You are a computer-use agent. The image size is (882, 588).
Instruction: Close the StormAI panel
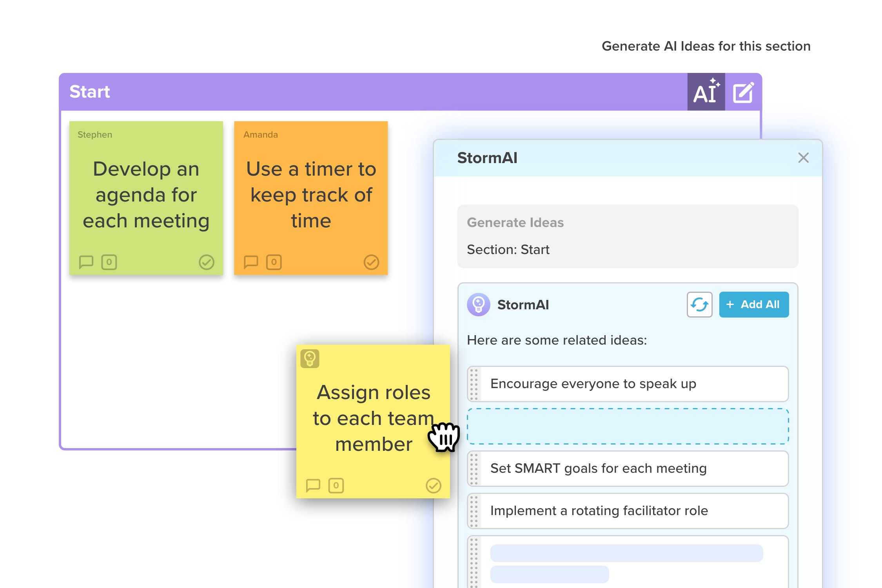(x=803, y=158)
